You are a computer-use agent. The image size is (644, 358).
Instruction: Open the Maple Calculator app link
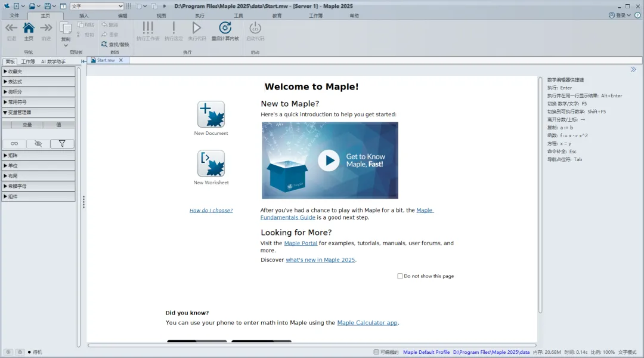[367, 323]
